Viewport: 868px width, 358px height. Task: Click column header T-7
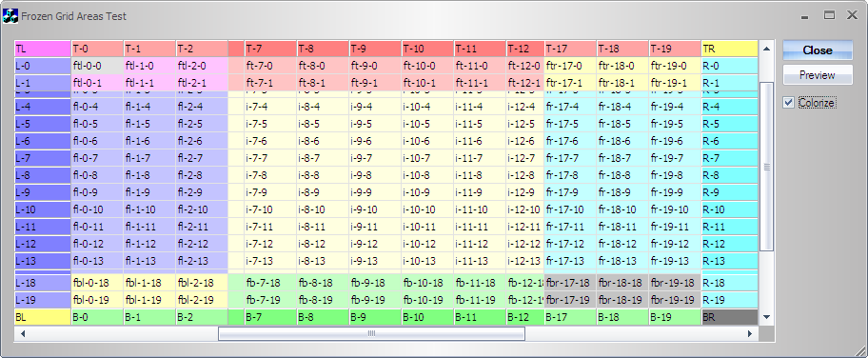pyautogui.click(x=270, y=49)
